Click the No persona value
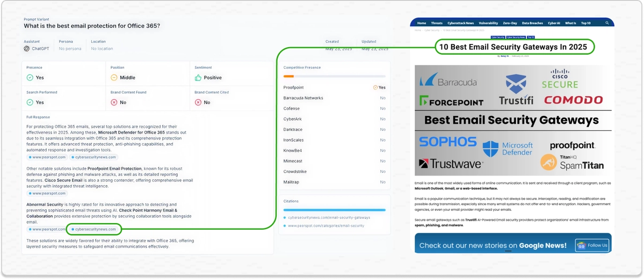Screen dimensions: 644x279 pyautogui.click(x=70, y=48)
